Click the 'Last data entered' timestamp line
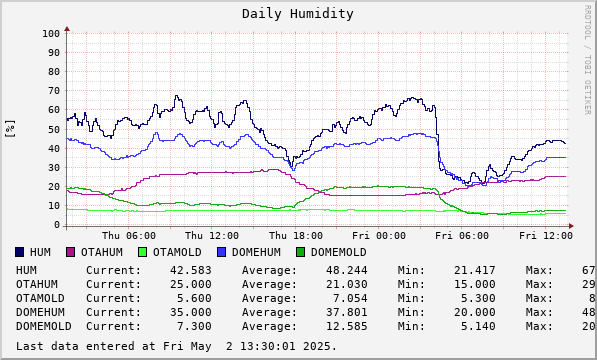Image resolution: width=597 pixels, height=360 pixels. (x=176, y=346)
